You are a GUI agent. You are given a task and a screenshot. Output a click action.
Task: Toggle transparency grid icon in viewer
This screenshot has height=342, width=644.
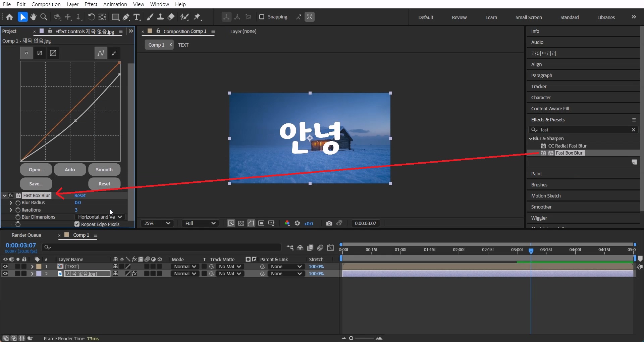[x=241, y=223]
